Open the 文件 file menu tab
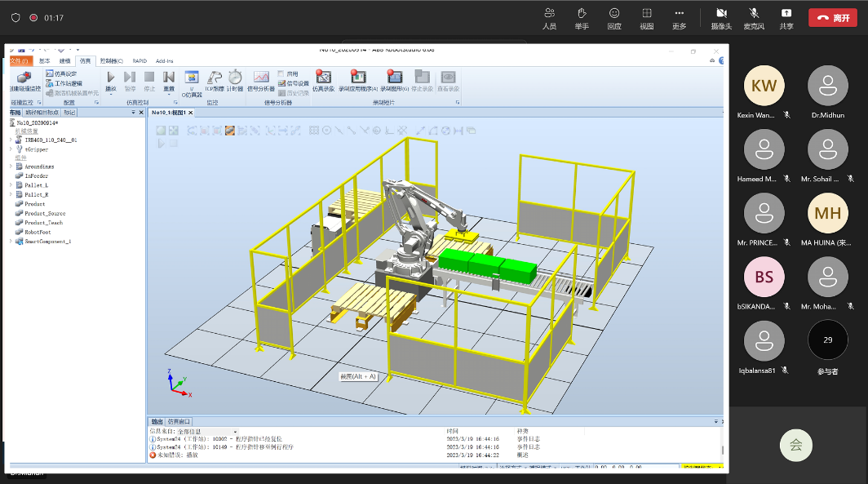868x484 pixels. (x=21, y=61)
